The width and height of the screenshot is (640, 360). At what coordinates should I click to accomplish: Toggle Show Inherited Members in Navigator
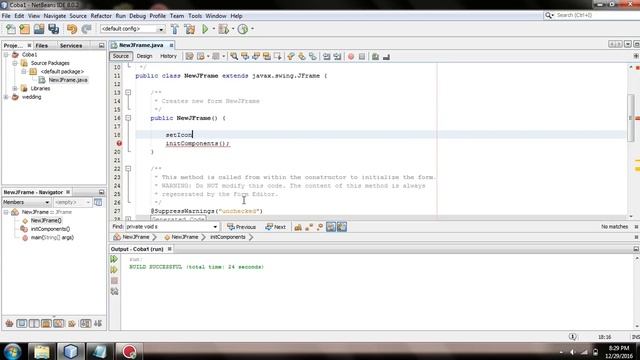(x=9, y=324)
